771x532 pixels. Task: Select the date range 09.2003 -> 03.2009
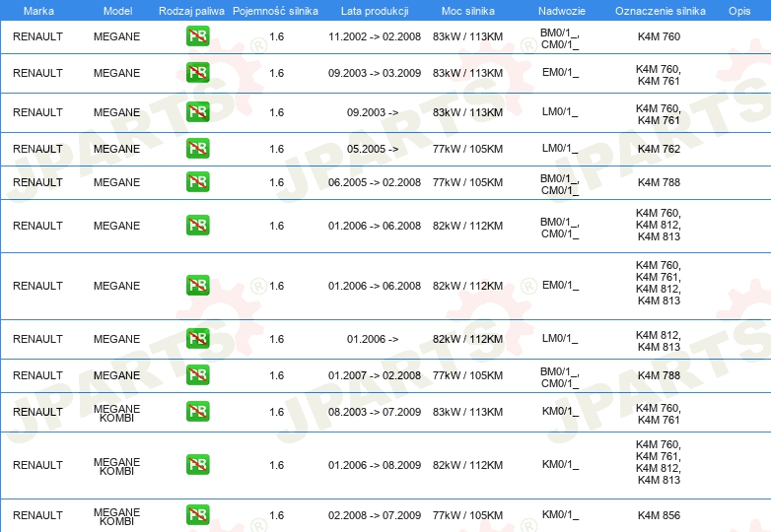pos(375,73)
